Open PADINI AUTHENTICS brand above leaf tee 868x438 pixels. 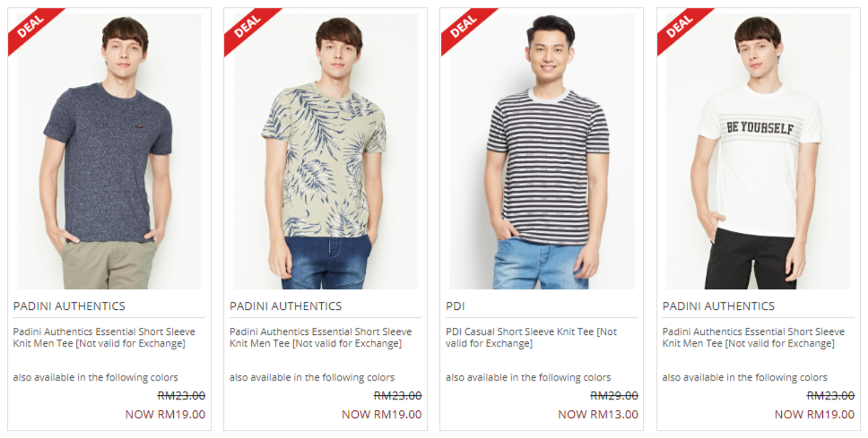(286, 305)
